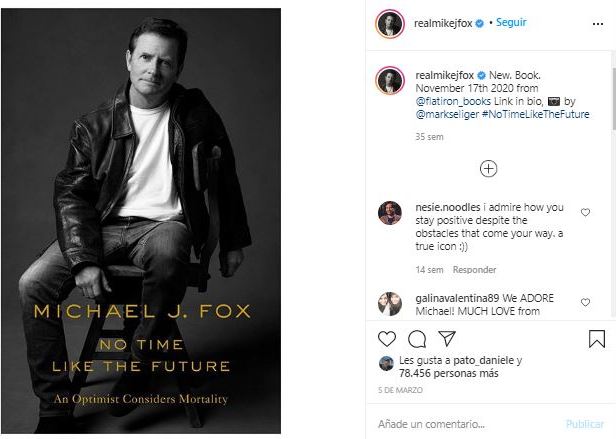Reply to nesie.noodles via Responder
The width and height of the screenshot is (616, 439).
pyautogui.click(x=474, y=270)
